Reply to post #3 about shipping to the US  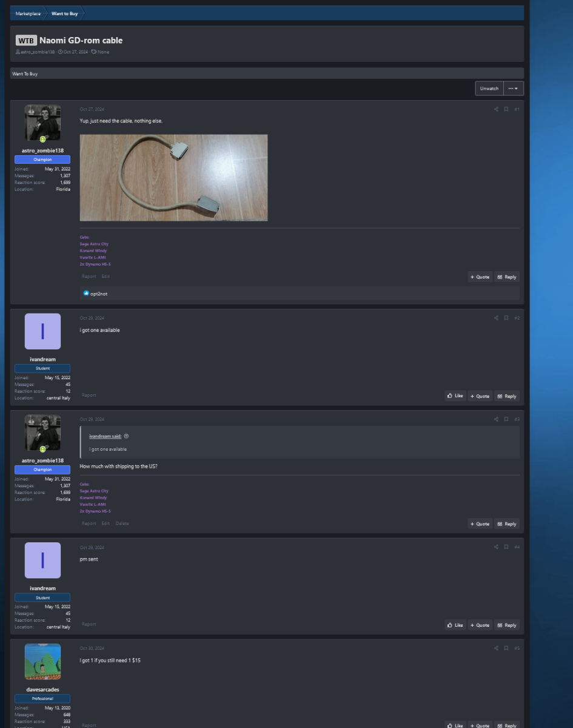507,524
